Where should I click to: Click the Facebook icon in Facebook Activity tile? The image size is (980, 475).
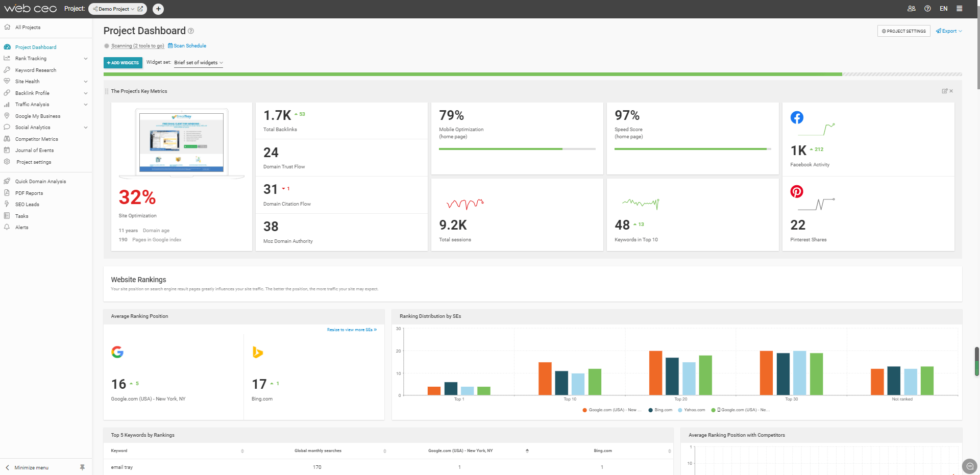(x=797, y=117)
